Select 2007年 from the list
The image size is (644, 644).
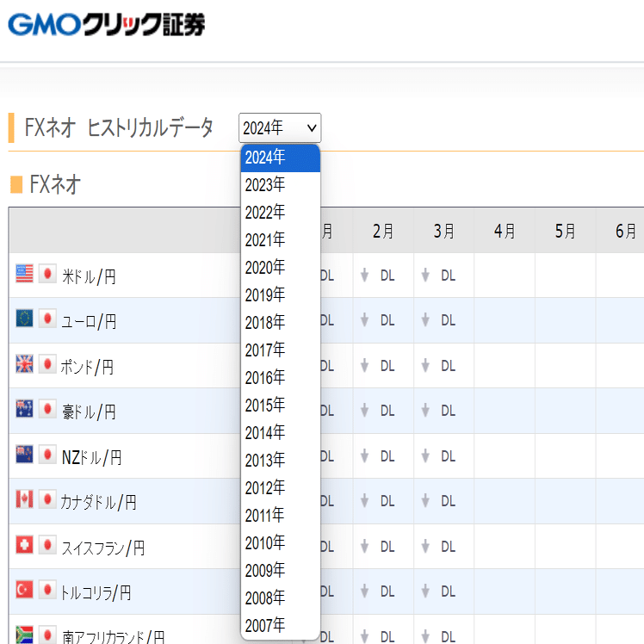(x=281, y=625)
